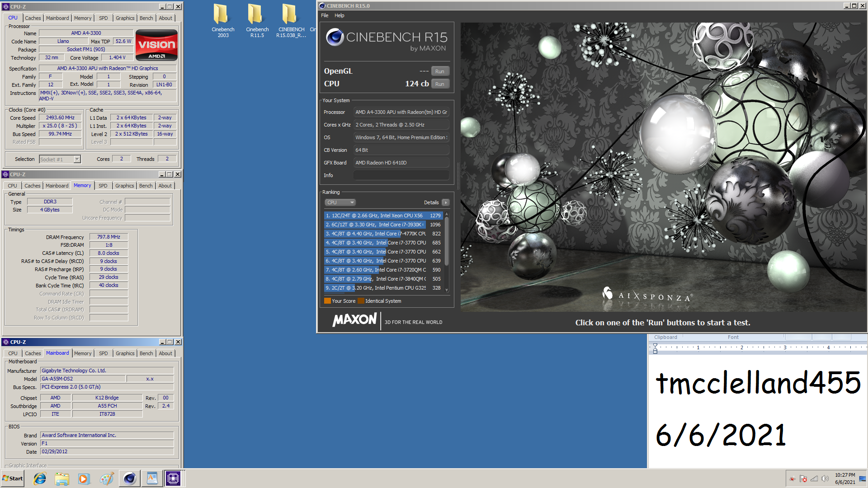Click the AMD Radeon HD 6410D GFX Board value

point(401,163)
